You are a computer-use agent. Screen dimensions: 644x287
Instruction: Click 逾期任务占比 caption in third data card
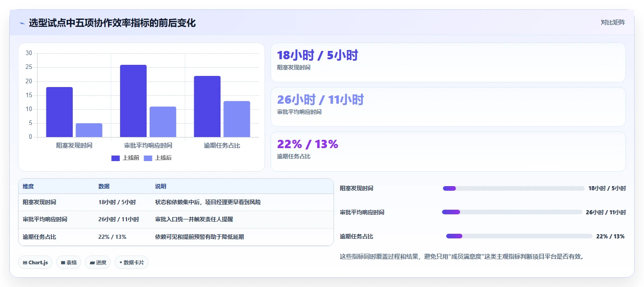(x=294, y=156)
